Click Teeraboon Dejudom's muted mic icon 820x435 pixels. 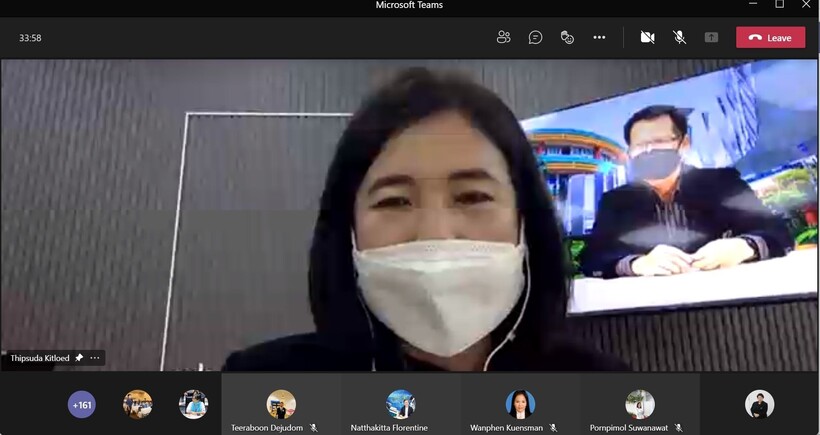coord(313,428)
